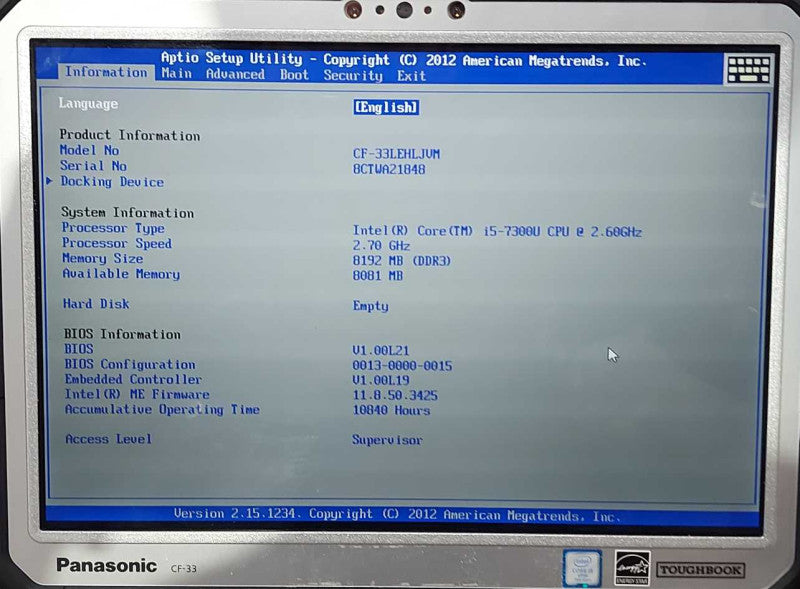Click the Product Information heading

(x=130, y=135)
